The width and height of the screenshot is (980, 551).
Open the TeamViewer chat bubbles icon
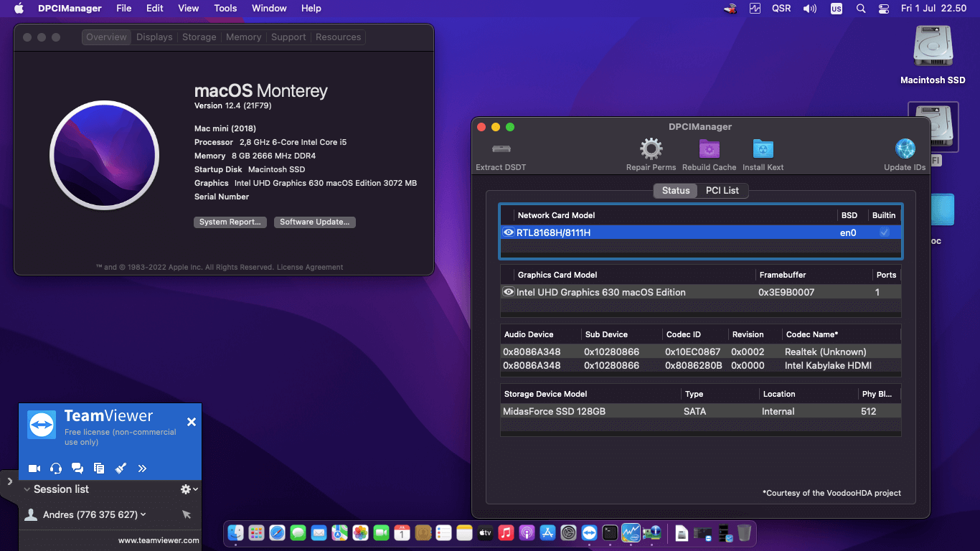[77, 468]
